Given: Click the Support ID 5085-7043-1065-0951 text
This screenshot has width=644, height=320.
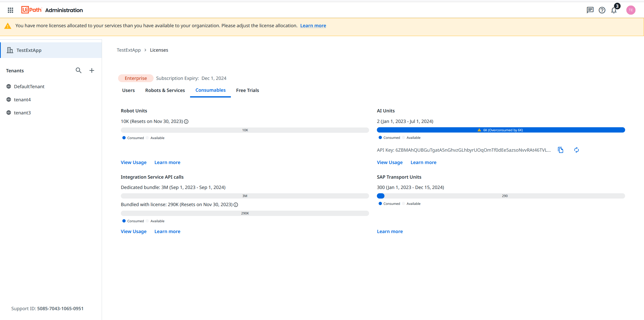Looking at the screenshot, I should click(x=47, y=309).
